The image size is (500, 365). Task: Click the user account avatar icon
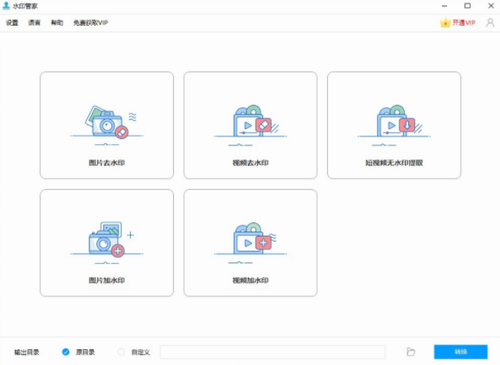pos(490,23)
